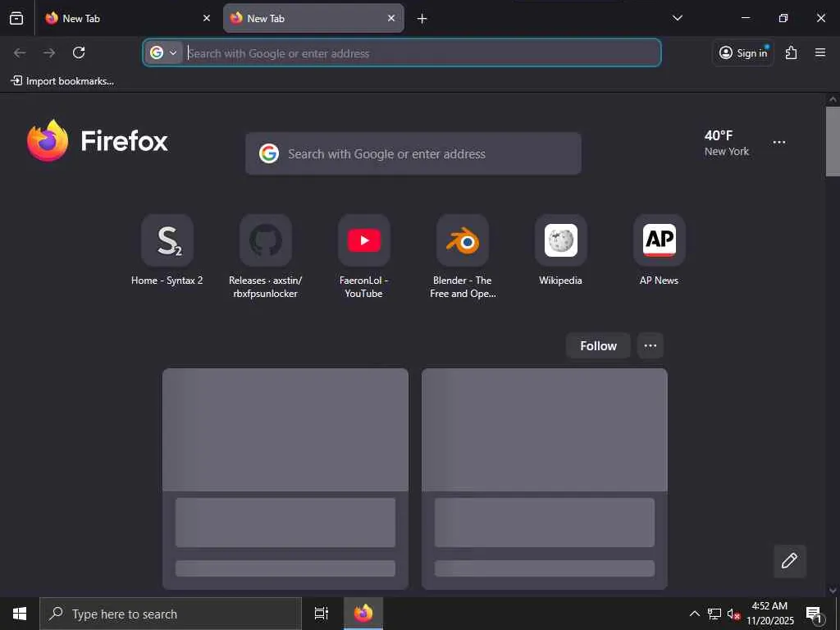Click Import bookmarks… link
Viewport: 840px width, 630px height.
(62, 81)
